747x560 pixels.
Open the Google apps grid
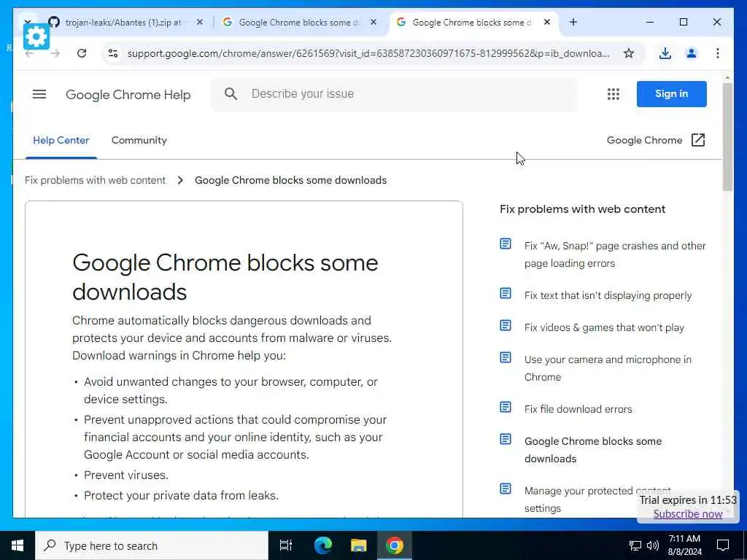click(613, 94)
